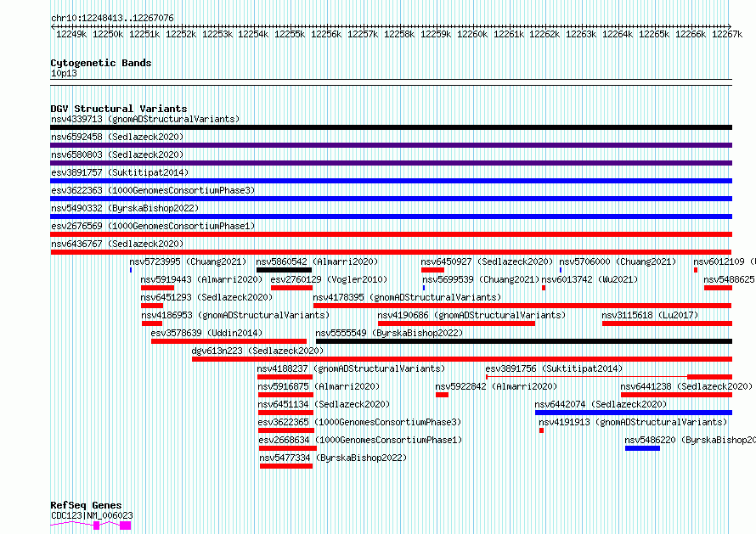Select the nsv5723995 (Chuang2021) label

pos(188,261)
